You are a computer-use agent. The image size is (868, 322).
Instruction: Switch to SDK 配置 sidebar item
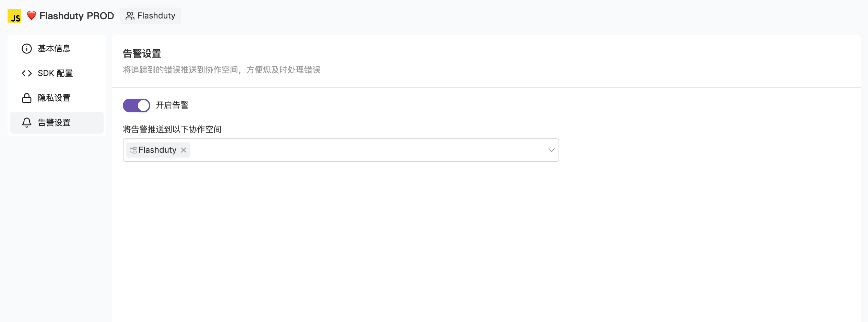click(x=57, y=73)
